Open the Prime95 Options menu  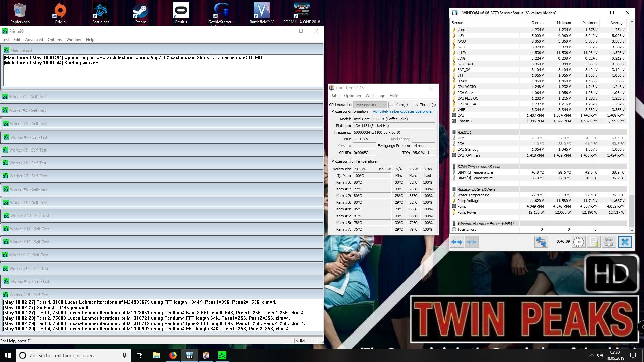tap(55, 40)
